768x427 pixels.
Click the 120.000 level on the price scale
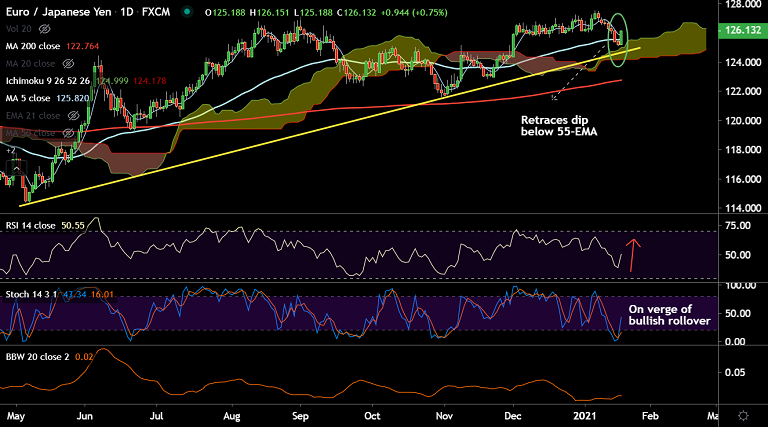pyautogui.click(x=744, y=121)
